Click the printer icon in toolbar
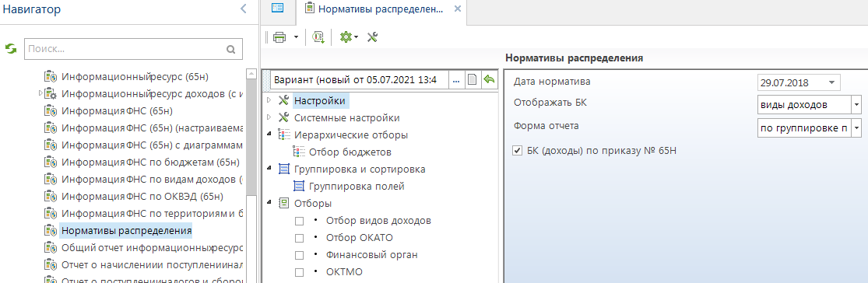868x283 pixels. (279, 37)
